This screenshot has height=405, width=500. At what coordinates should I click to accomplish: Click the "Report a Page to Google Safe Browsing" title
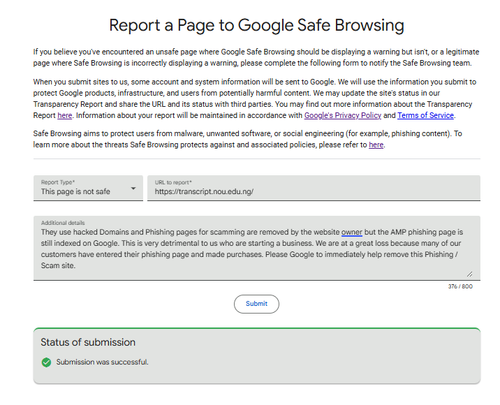coord(257,25)
